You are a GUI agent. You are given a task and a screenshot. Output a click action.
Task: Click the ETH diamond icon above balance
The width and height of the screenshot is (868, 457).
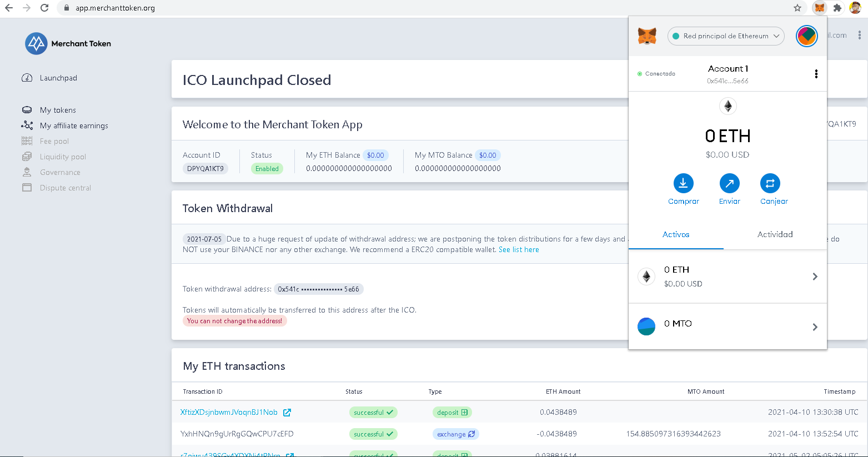(x=727, y=106)
